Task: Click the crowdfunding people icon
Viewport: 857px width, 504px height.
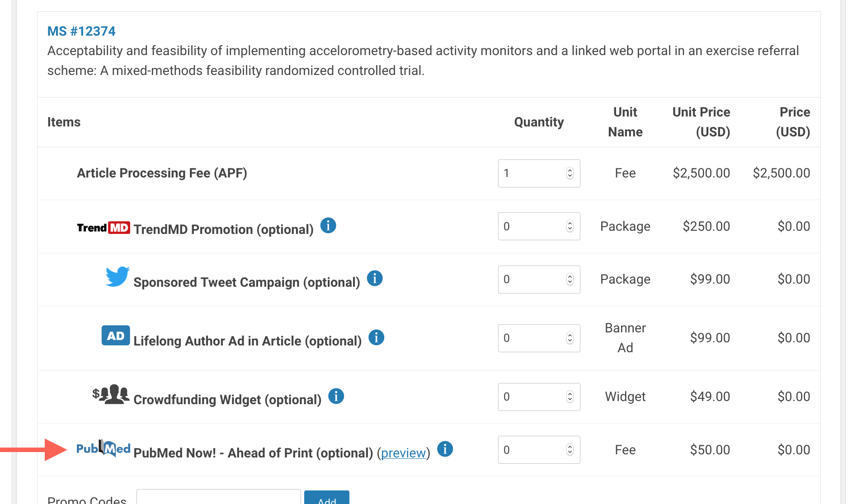Action: click(x=111, y=394)
